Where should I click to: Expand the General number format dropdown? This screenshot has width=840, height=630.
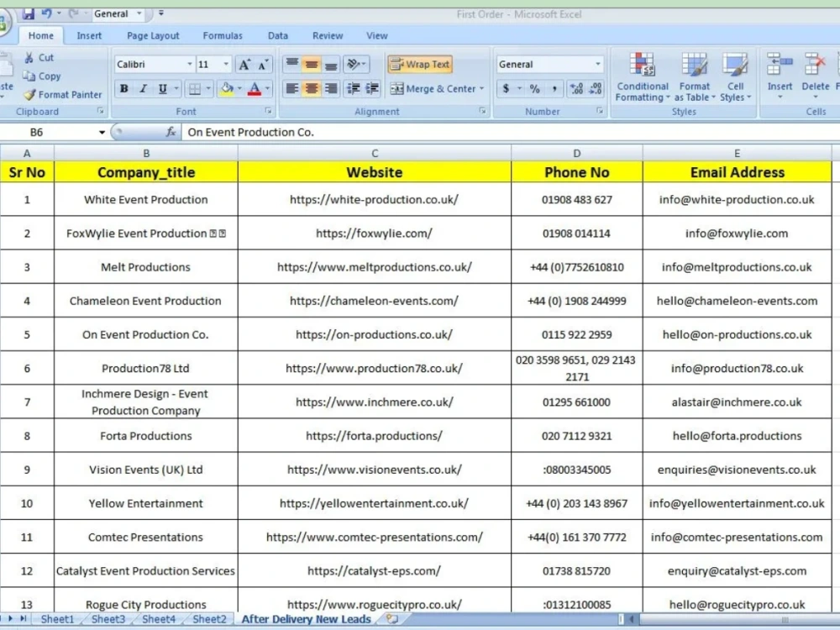click(598, 64)
